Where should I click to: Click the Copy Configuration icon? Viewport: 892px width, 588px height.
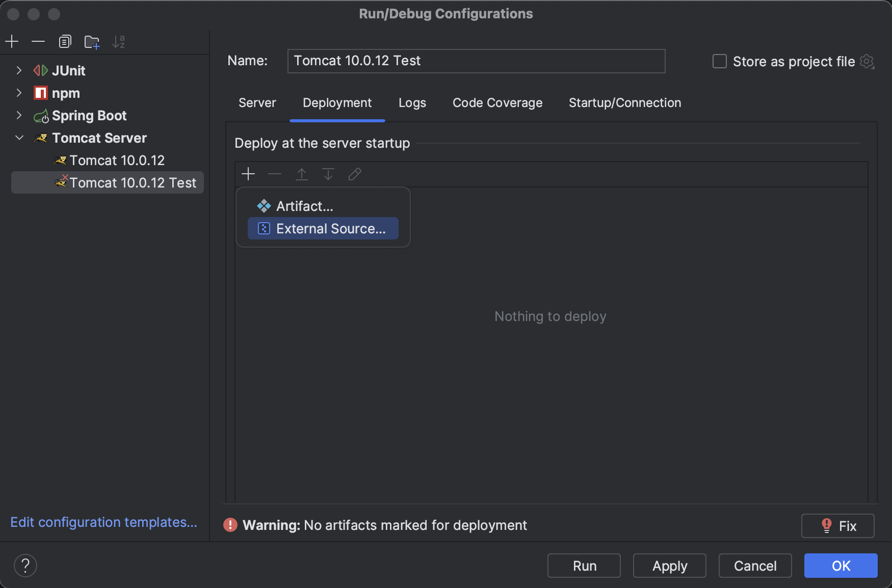tap(65, 41)
